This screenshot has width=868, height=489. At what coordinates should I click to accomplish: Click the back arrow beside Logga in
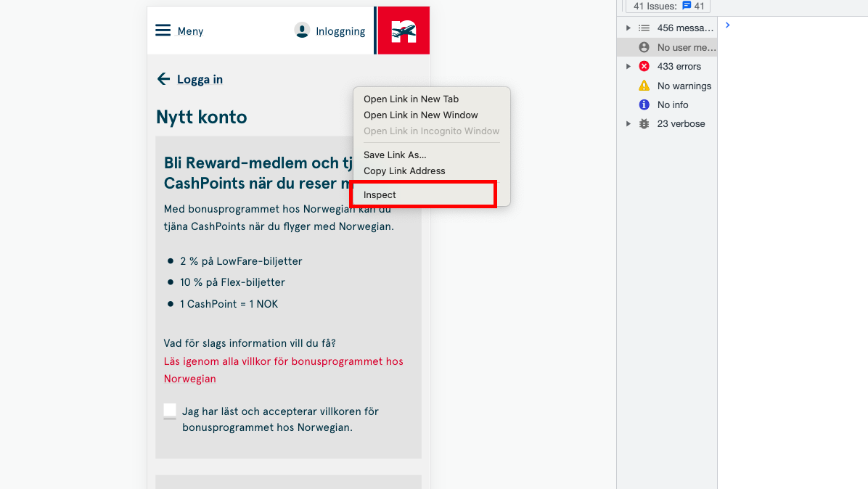[x=163, y=79]
